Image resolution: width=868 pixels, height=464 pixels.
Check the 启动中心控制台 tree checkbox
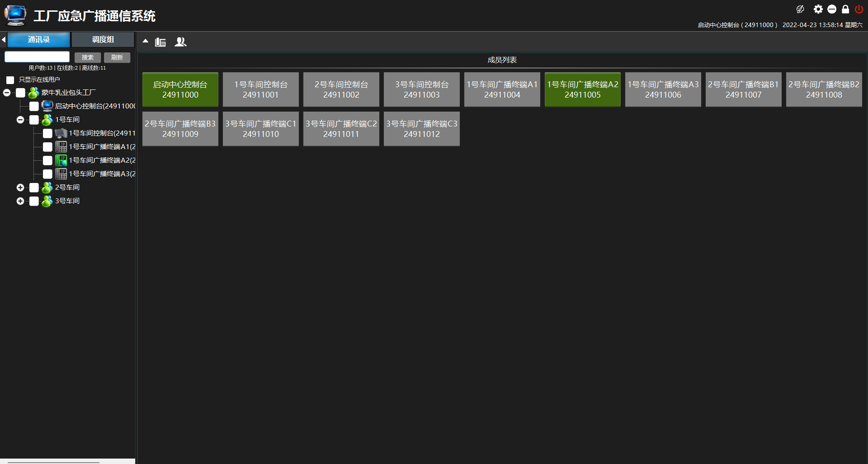pyautogui.click(x=34, y=106)
